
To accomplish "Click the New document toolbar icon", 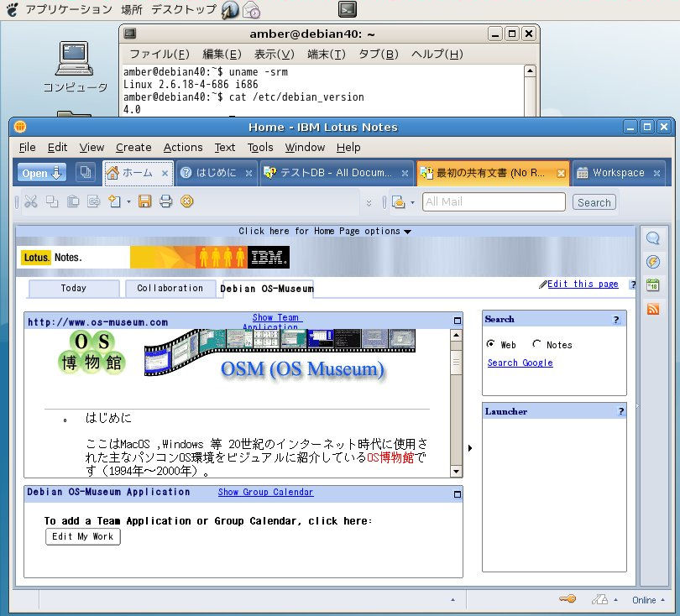I will point(114,201).
